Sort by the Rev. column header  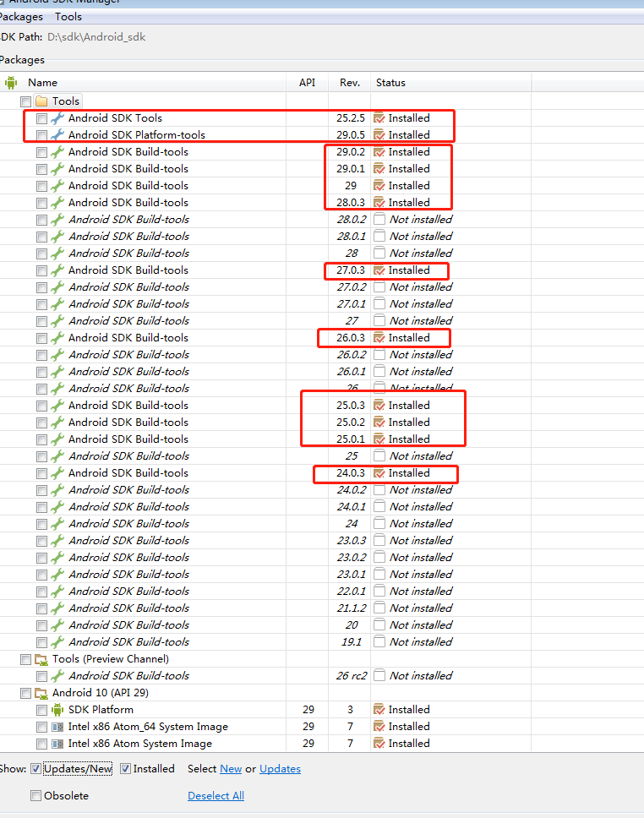tap(350, 83)
